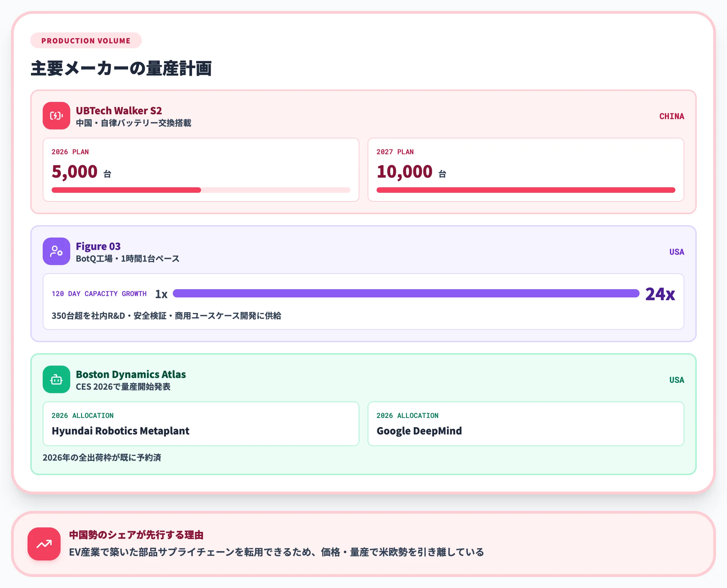Click the heading 主要メーカーの量産計画
The image size is (727, 588).
[121, 68]
